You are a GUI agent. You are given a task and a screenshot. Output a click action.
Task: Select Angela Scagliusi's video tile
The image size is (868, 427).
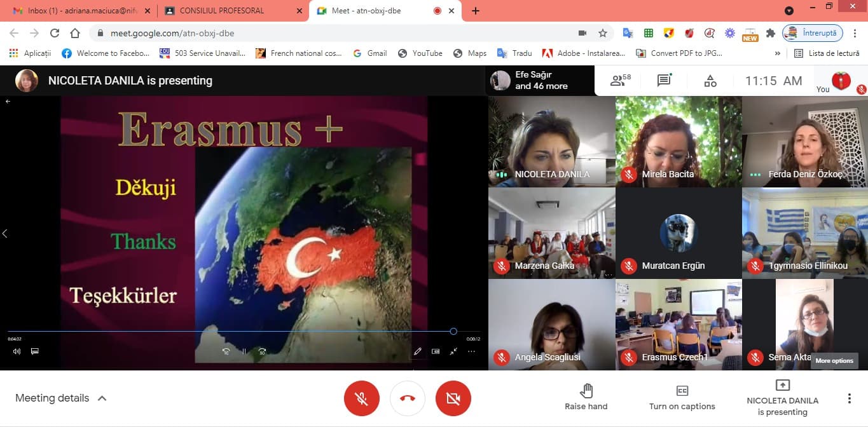(552, 325)
